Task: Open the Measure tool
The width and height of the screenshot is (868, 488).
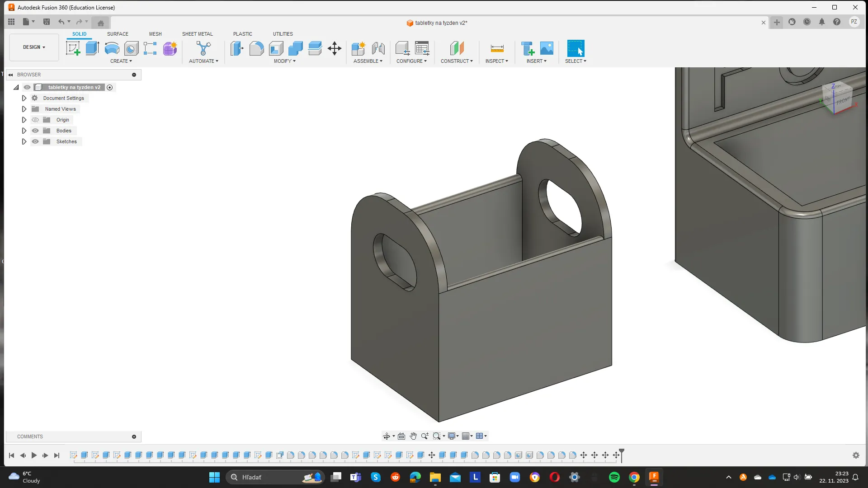Action: click(497, 48)
